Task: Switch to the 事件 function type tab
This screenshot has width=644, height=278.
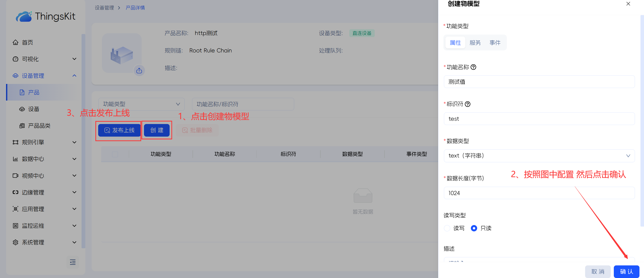Action: click(495, 43)
